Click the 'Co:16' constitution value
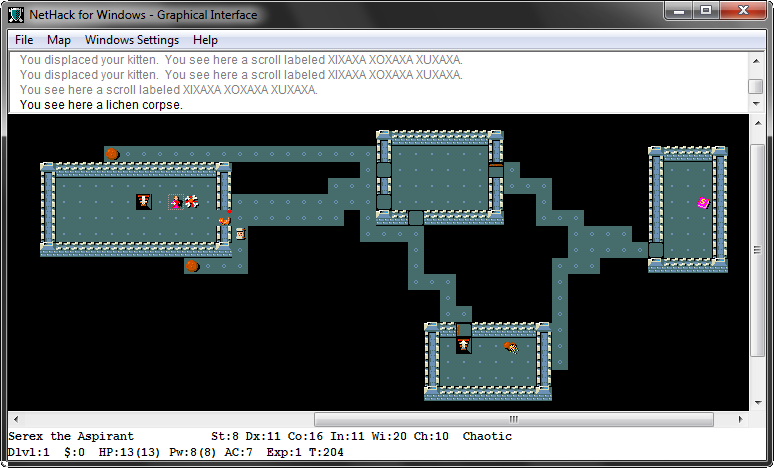Image resolution: width=774 pixels, height=468 pixels. 305,436
